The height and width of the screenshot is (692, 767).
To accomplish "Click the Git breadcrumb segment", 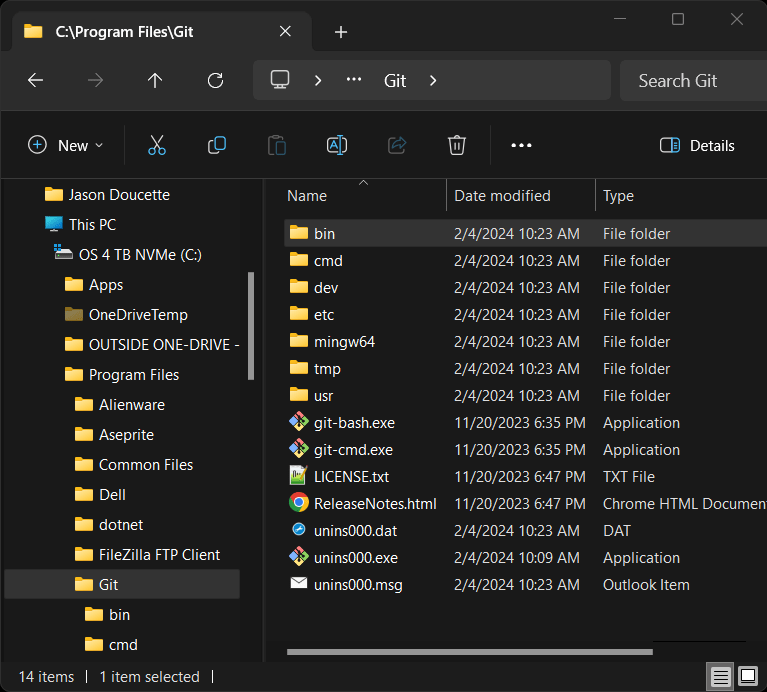I will pos(395,81).
